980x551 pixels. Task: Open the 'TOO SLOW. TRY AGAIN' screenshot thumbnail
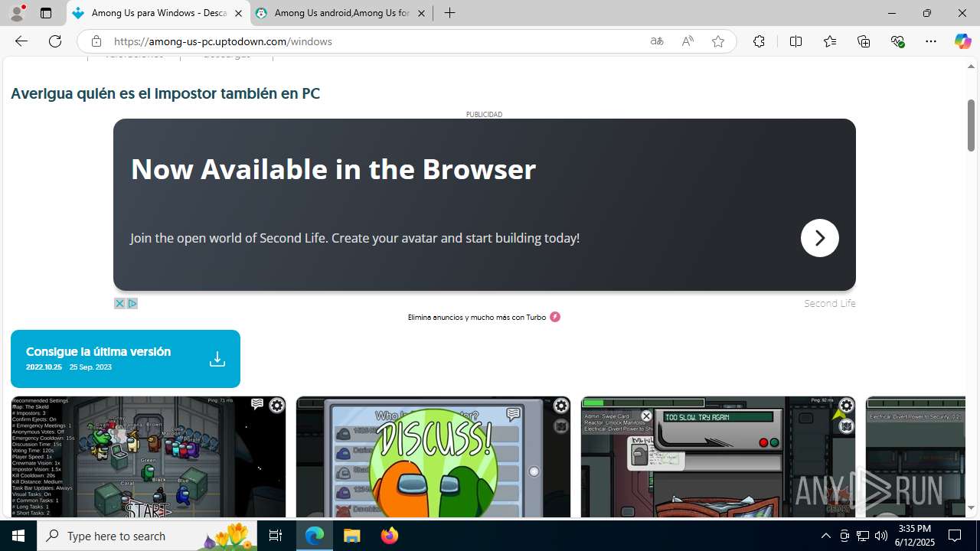718,457
